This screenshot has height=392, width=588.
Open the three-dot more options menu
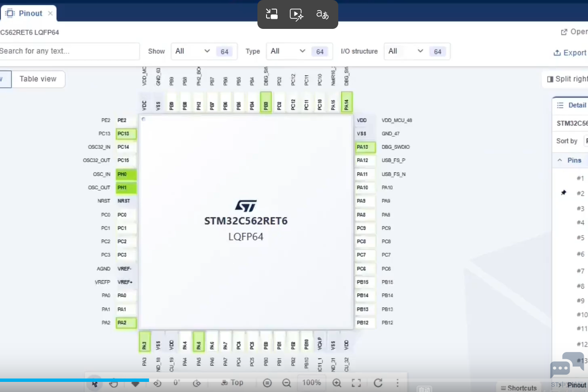(397, 383)
